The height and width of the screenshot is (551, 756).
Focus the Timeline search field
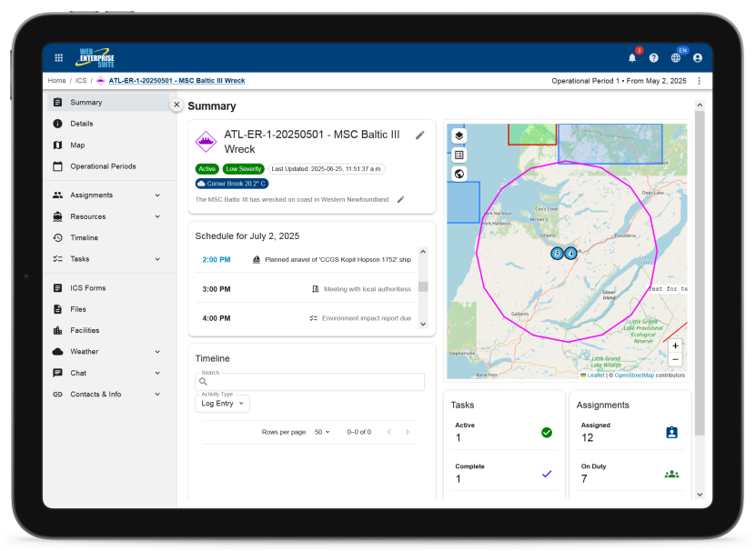click(310, 382)
